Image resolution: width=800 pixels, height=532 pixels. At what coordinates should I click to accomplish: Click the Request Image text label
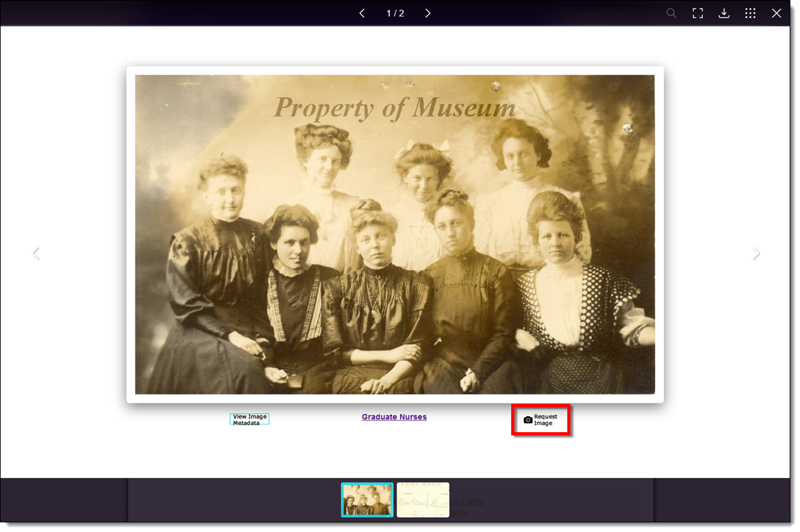point(545,420)
